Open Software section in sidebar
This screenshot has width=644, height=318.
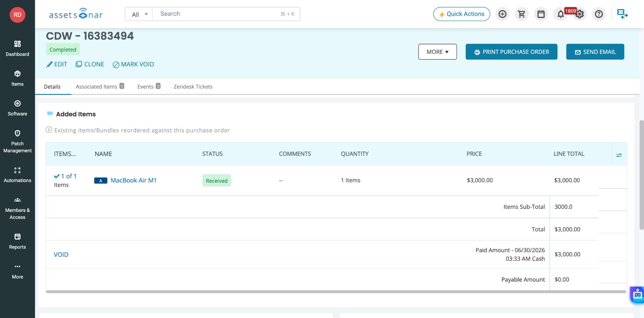point(17,108)
